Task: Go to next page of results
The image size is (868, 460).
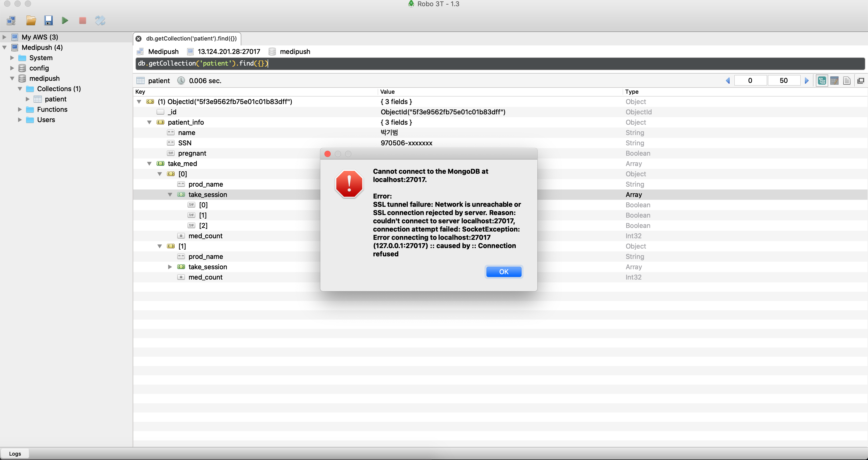Action: tap(807, 81)
